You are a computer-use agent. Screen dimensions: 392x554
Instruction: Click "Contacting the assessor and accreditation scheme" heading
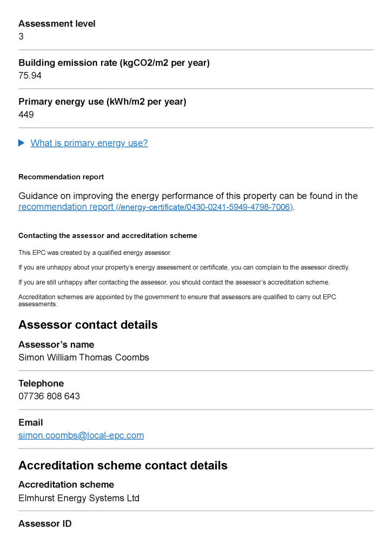(108, 236)
